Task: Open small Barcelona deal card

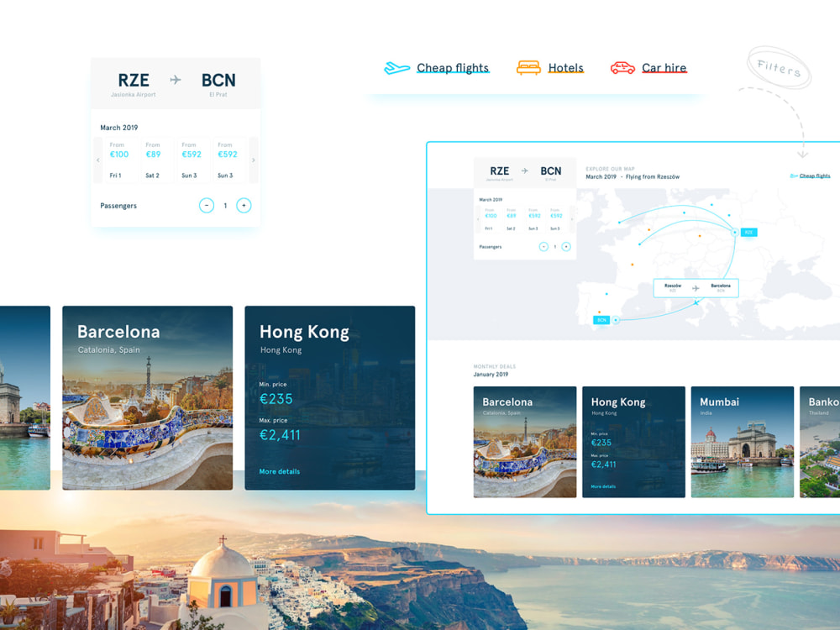Action: coord(525,442)
